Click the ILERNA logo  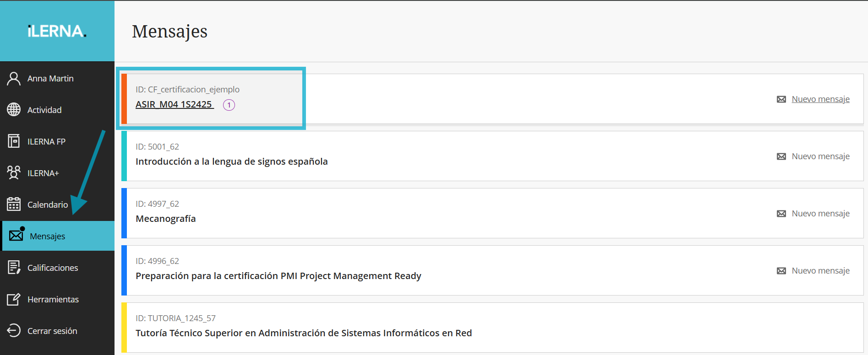(57, 31)
